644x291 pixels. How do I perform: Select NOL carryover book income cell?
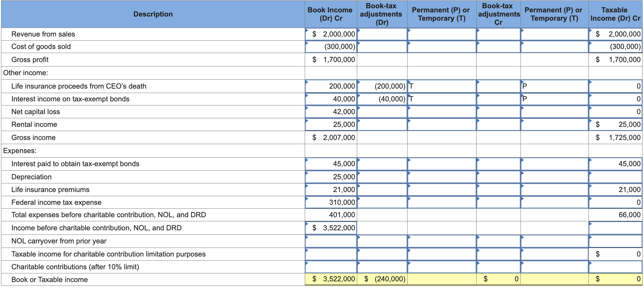click(331, 241)
